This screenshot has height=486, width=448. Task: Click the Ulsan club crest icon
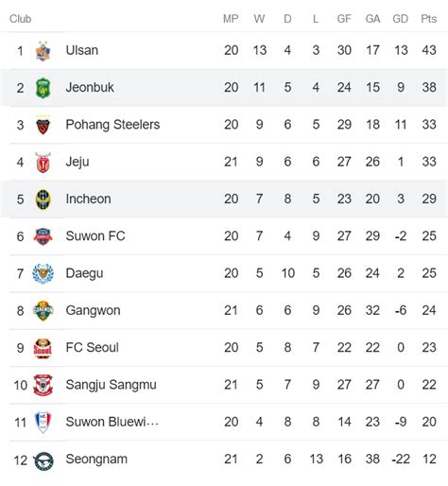[43, 51]
